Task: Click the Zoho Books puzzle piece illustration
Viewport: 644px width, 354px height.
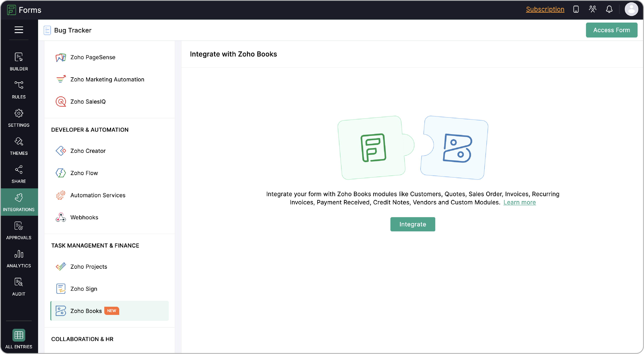Action: pyautogui.click(x=454, y=147)
